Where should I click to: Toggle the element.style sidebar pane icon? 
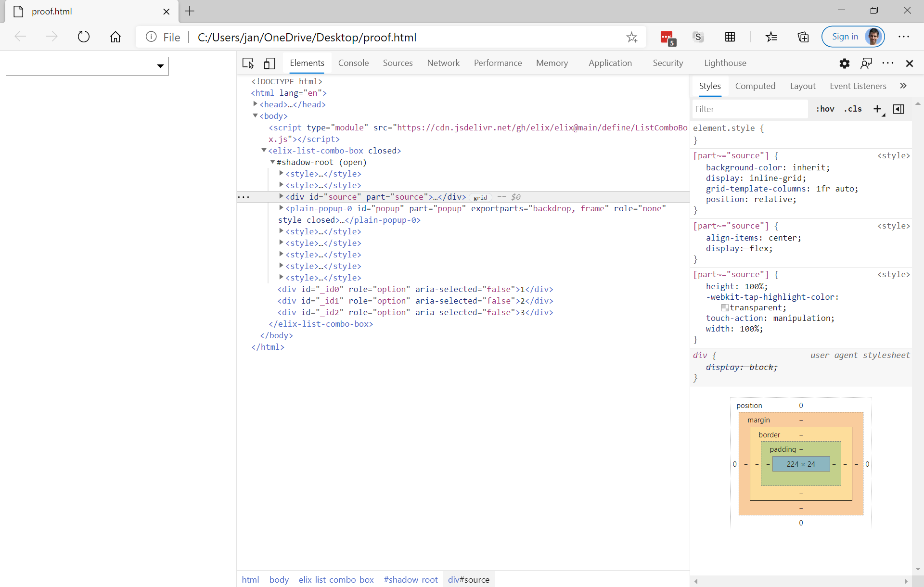click(898, 109)
